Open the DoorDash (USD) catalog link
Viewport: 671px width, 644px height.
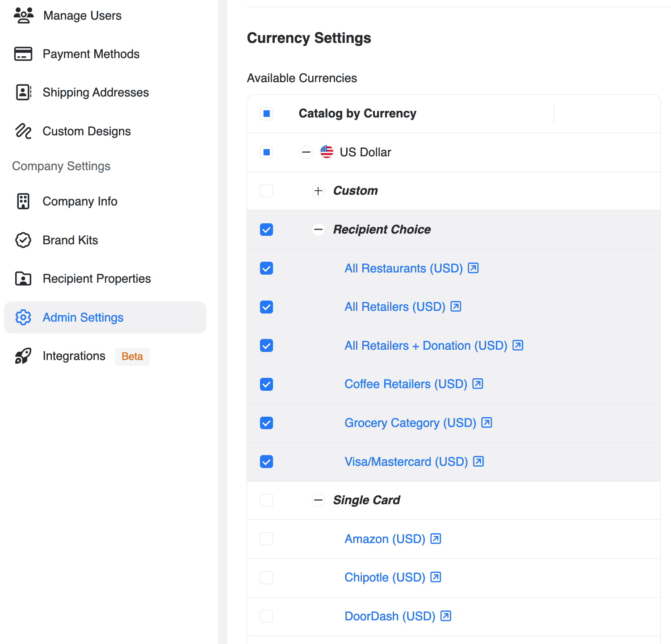tap(390, 616)
